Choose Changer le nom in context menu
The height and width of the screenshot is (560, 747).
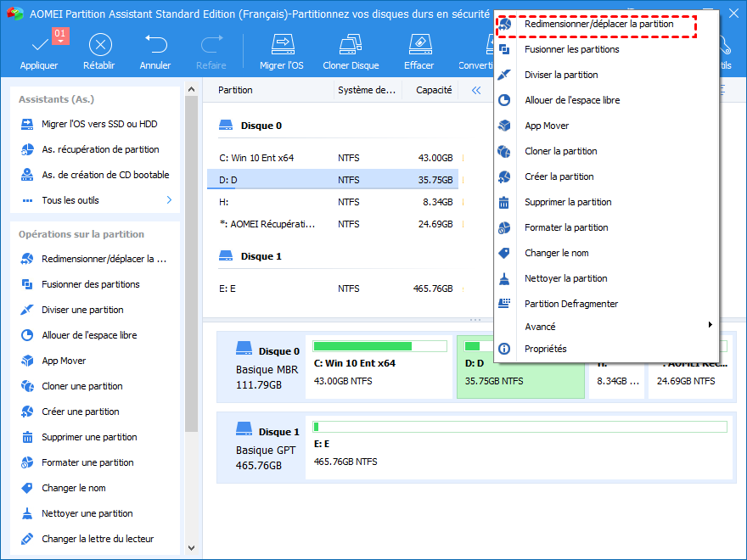click(x=606, y=254)
